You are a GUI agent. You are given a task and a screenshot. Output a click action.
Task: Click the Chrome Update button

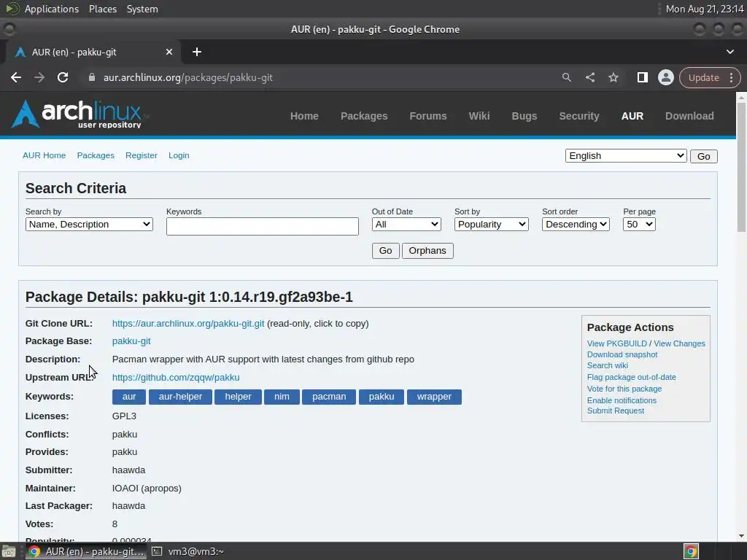click(x=703, y=77)
